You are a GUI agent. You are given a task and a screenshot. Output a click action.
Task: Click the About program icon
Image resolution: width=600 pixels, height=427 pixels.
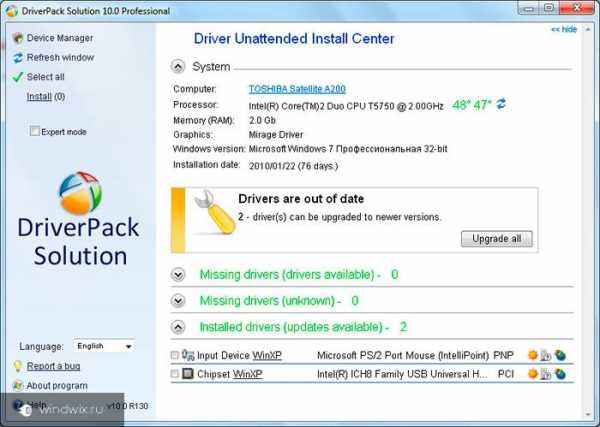click(18, 385)
